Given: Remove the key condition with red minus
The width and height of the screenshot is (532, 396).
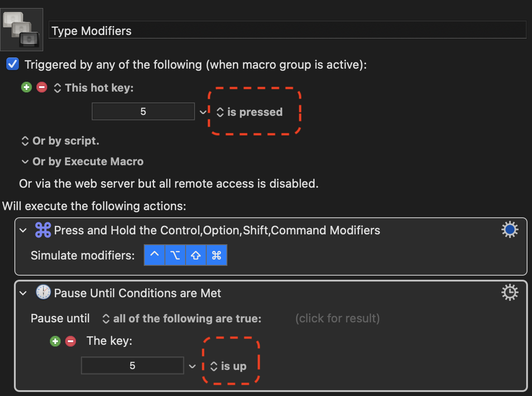Looking at the screenshot, I should click(x=71, y=341).
